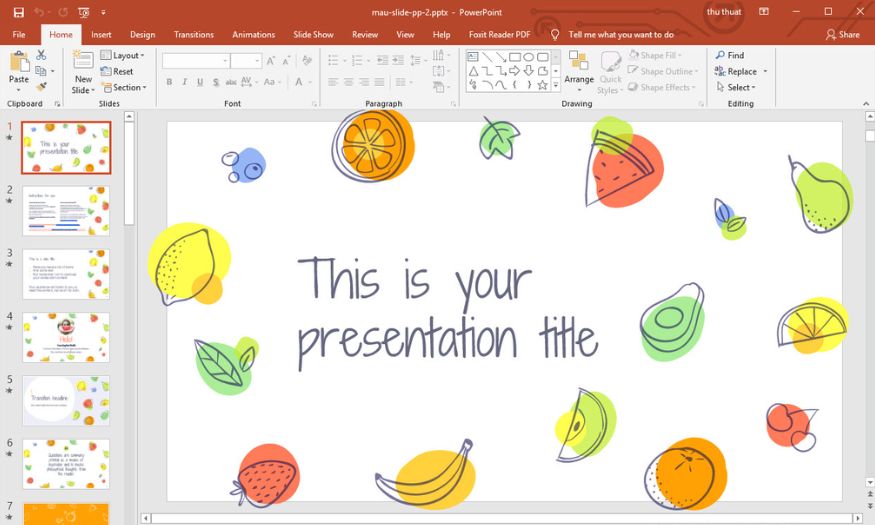Select slide 4 thumbnail in slide panel
The width and height of the screenshot is (875, 525).
tap(66, 337)
